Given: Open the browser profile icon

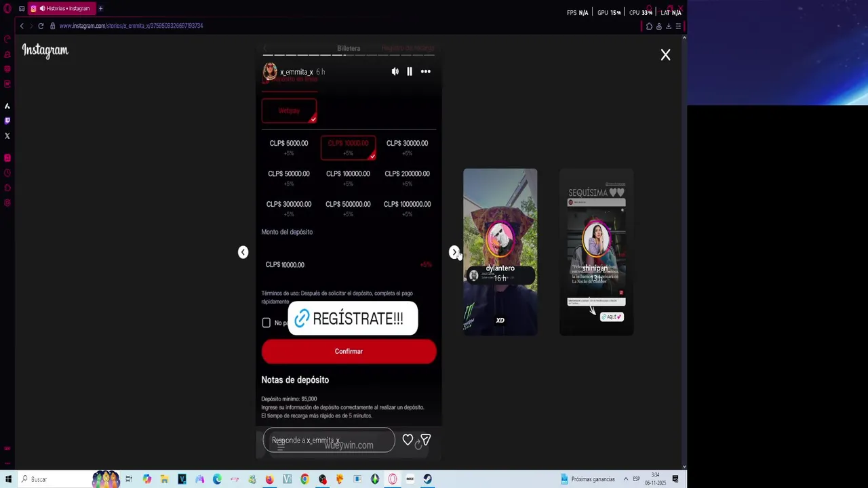Looking at the screenshot, I should tap(658, 26).
